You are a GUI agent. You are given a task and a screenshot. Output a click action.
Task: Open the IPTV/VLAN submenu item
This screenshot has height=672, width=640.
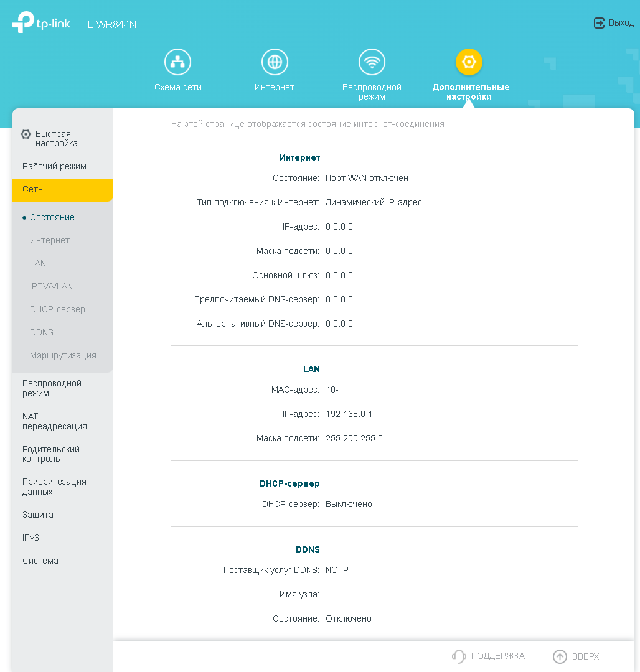[x=51, y=286]
